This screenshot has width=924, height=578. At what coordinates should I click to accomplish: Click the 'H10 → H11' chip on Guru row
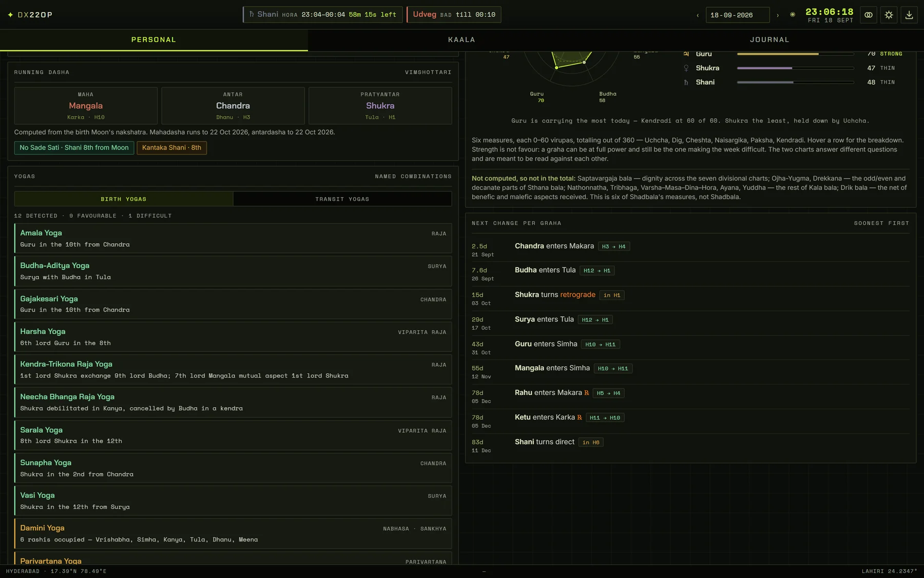click(x=601, y=345)
